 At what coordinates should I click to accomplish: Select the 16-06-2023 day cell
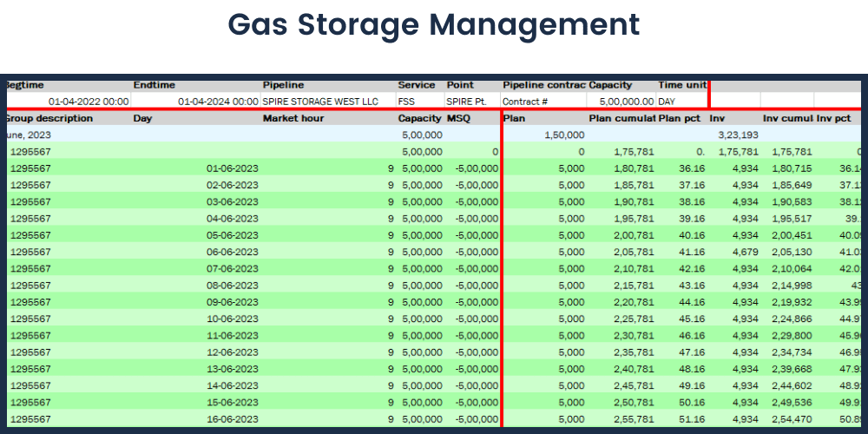(x=233, y=418)
